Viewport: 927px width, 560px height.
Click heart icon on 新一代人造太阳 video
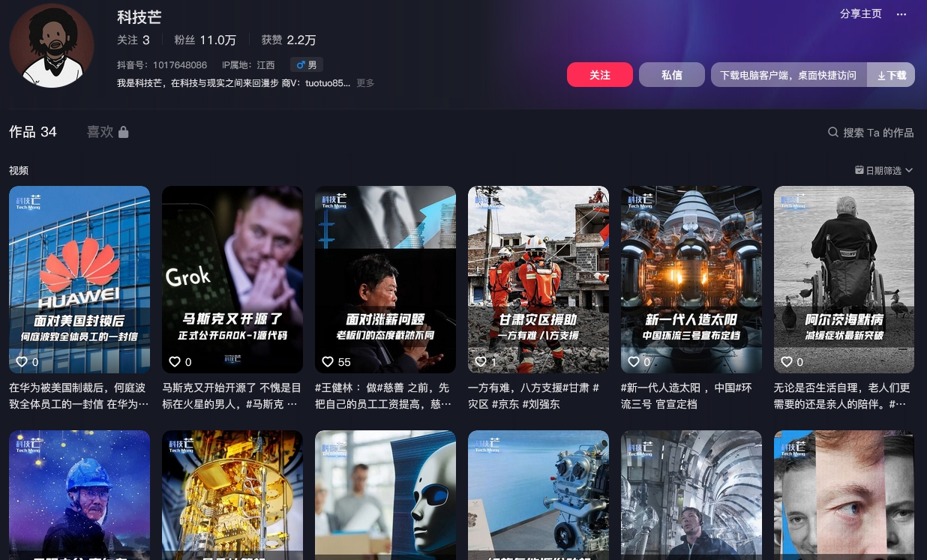click(x=634, y=361)
